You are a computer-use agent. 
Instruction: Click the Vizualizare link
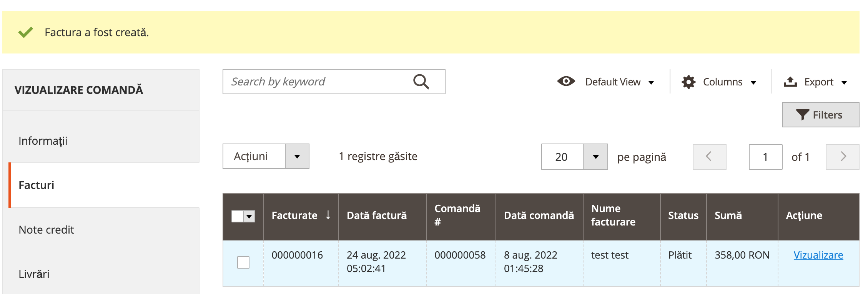818,255
